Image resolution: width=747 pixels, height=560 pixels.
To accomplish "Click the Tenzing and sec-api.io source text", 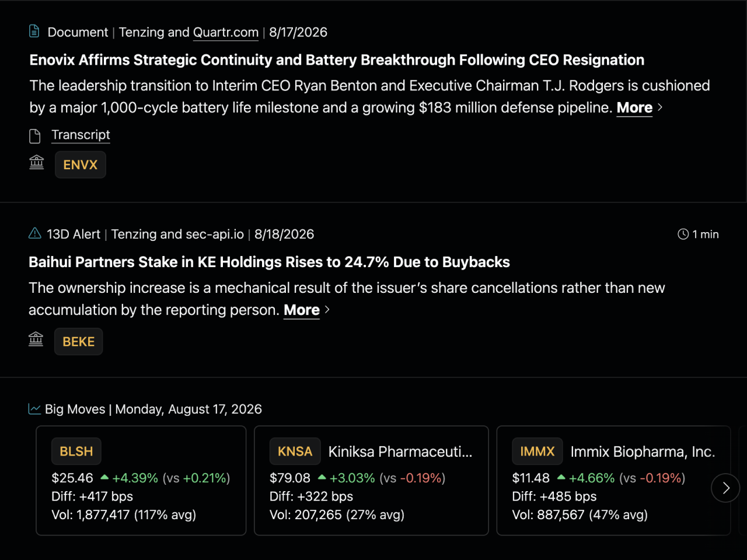I will pos(177,235).
